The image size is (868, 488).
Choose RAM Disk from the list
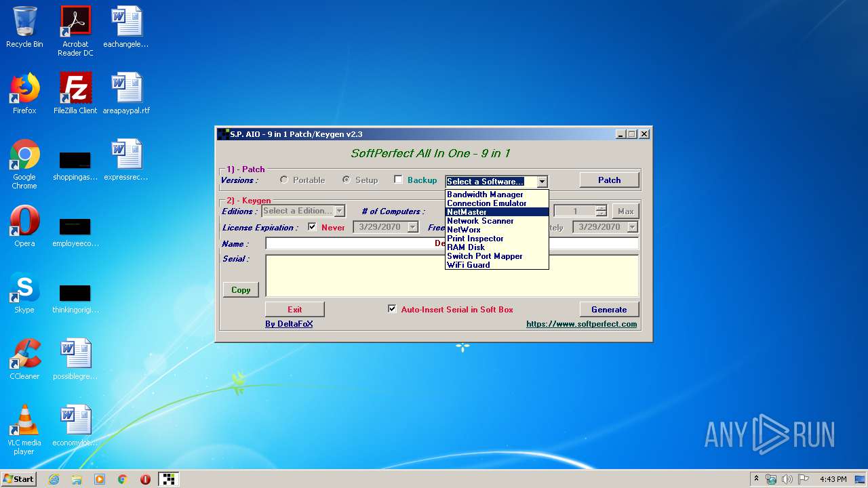coord(496,247)
